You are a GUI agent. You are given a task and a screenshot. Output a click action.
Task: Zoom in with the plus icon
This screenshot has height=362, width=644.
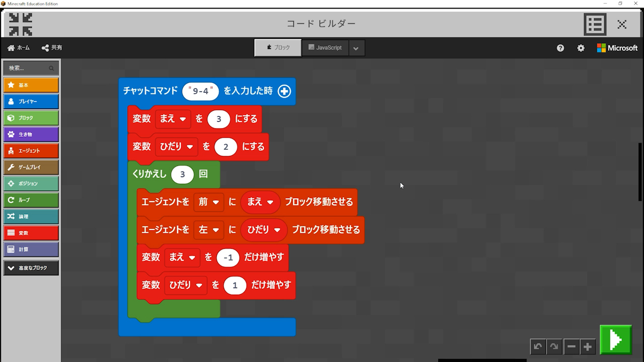587,346
